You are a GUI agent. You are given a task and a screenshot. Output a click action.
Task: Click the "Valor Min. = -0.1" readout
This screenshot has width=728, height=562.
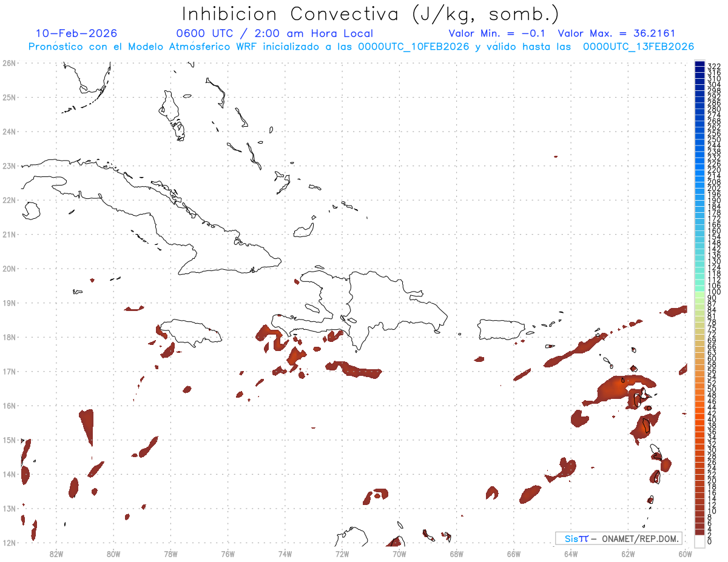pyautogui.click(x=497, y=33)
